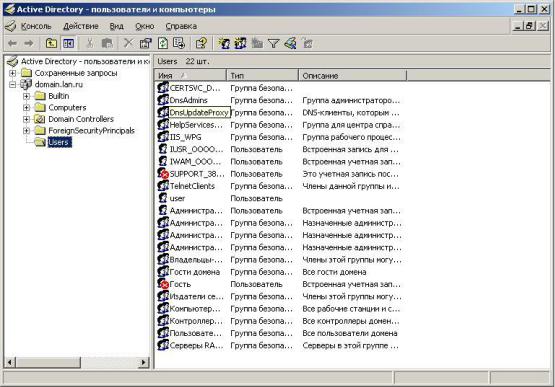
Task: Open Properties via the toolbar icon
Action: 145,44
